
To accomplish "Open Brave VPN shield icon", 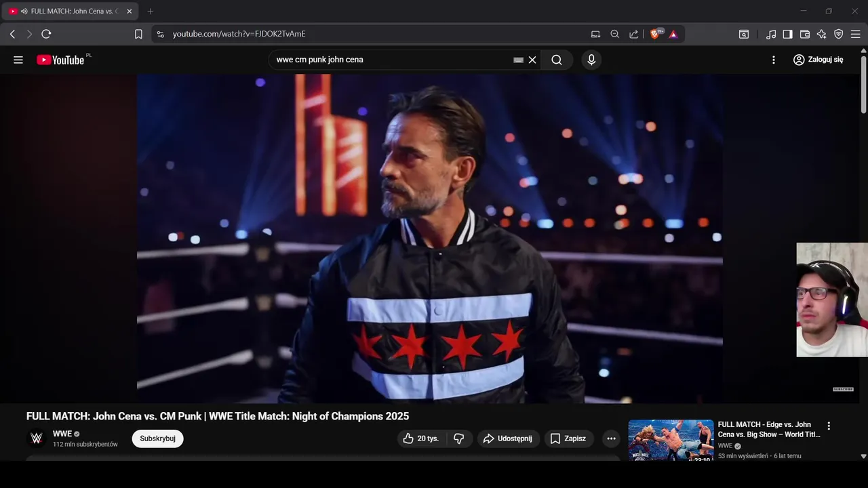I will (x=839, y=34).
